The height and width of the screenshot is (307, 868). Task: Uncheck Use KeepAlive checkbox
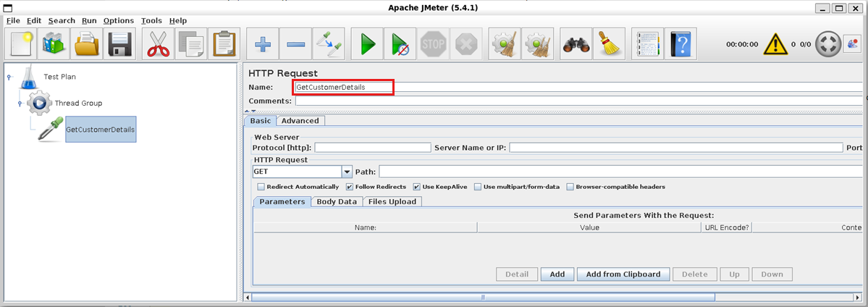(417, 188)
